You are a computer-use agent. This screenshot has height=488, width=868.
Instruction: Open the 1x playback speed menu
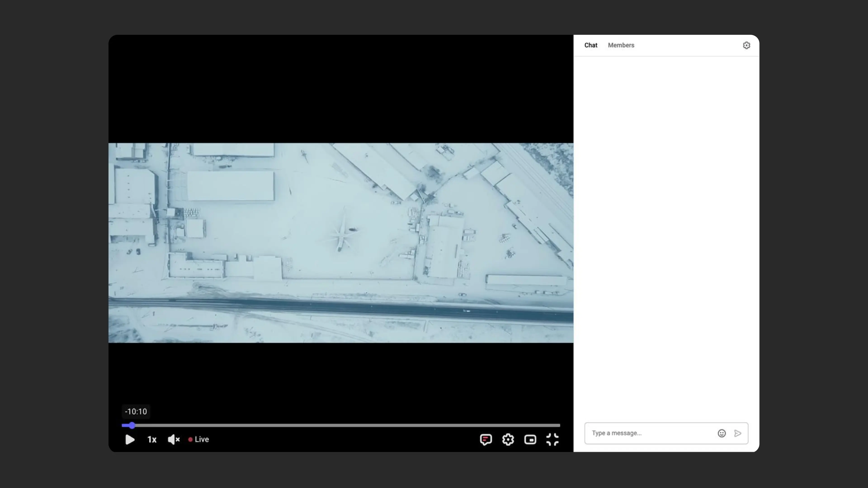pos(152,439)
